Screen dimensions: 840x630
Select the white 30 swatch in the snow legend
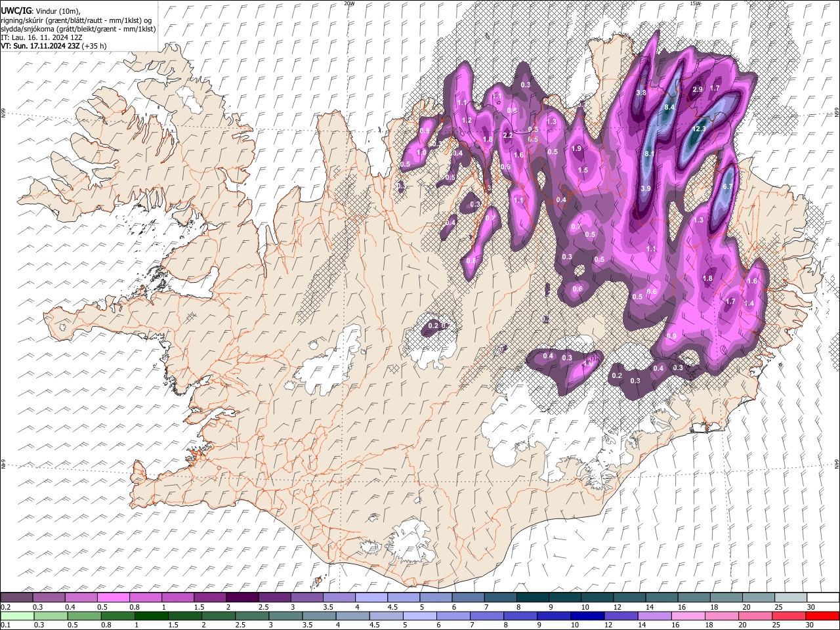pyautogui.click(x=822, y=597)
